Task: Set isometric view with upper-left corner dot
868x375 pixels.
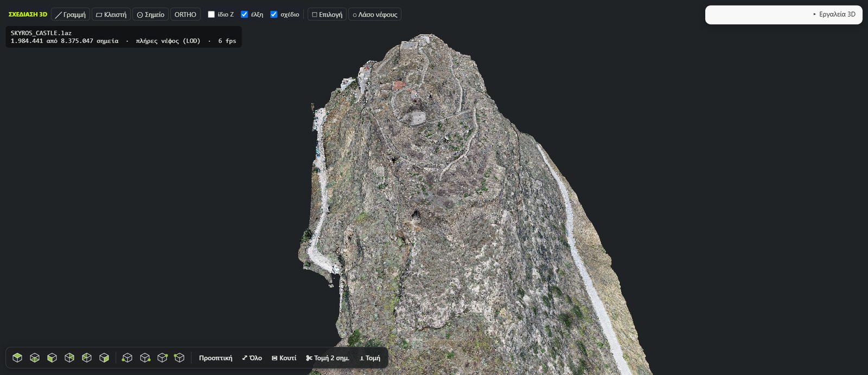Action: (x=180, y=358)
